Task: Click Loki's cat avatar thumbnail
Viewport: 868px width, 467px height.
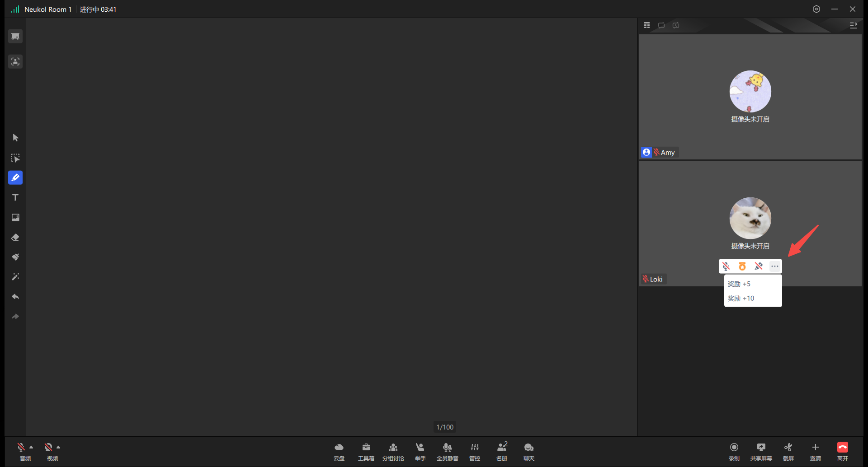Action: pyautogui.click(x=750, y=218)
